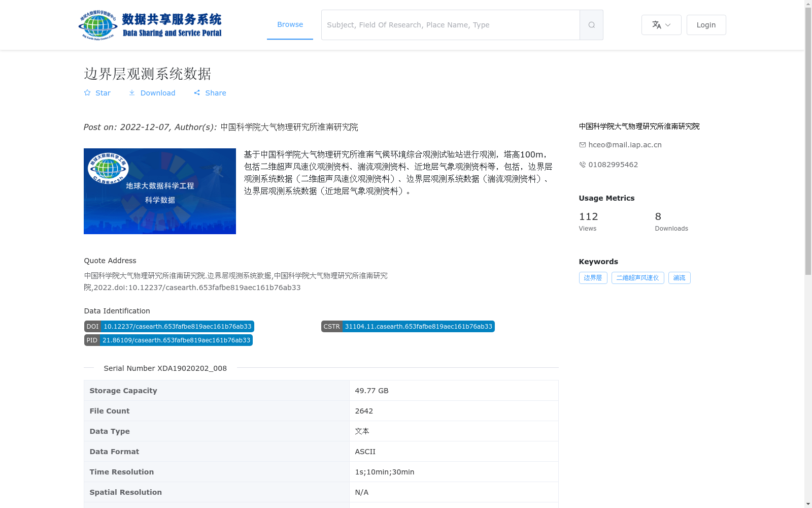Click the PID identifier badge
The image size is (812, 508).
point(168,340)
